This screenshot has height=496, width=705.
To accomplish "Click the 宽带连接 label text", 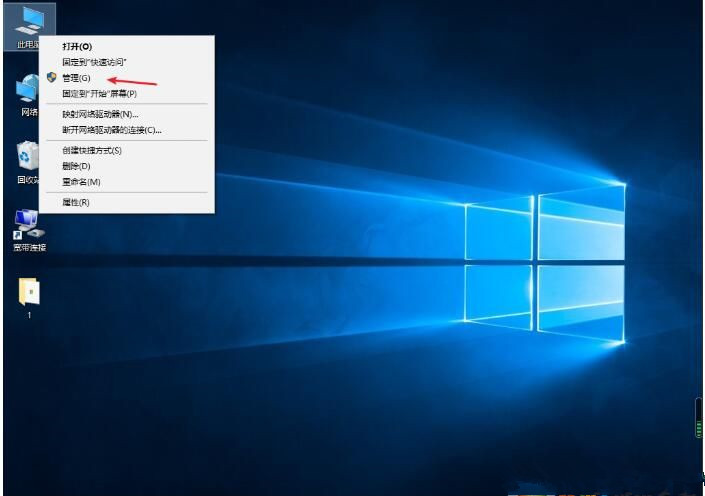I will (x=29, y=247).
